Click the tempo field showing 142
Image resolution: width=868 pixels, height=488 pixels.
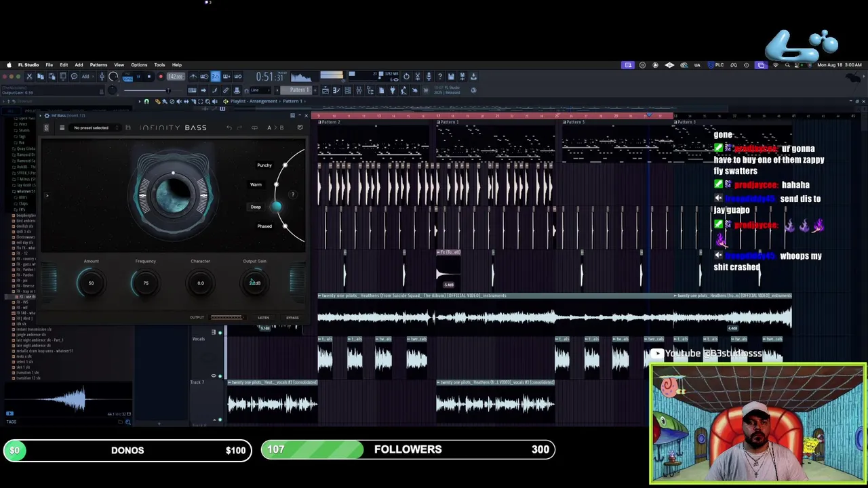tap(176, 76)
